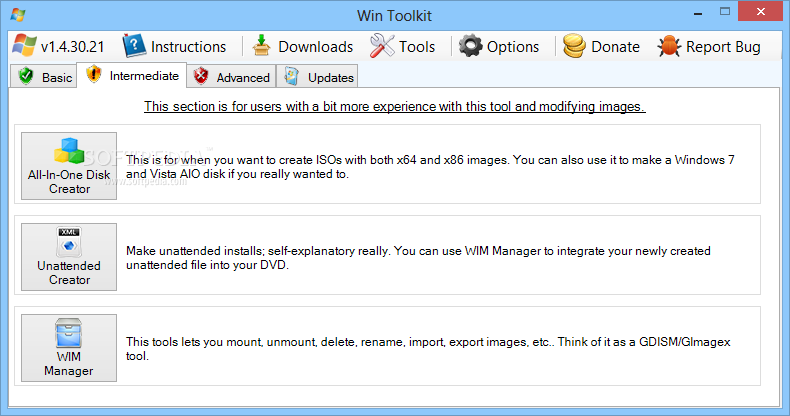Maximize the Win Toolkit window
The image size is (790, 416).
(x=725, y=12)
